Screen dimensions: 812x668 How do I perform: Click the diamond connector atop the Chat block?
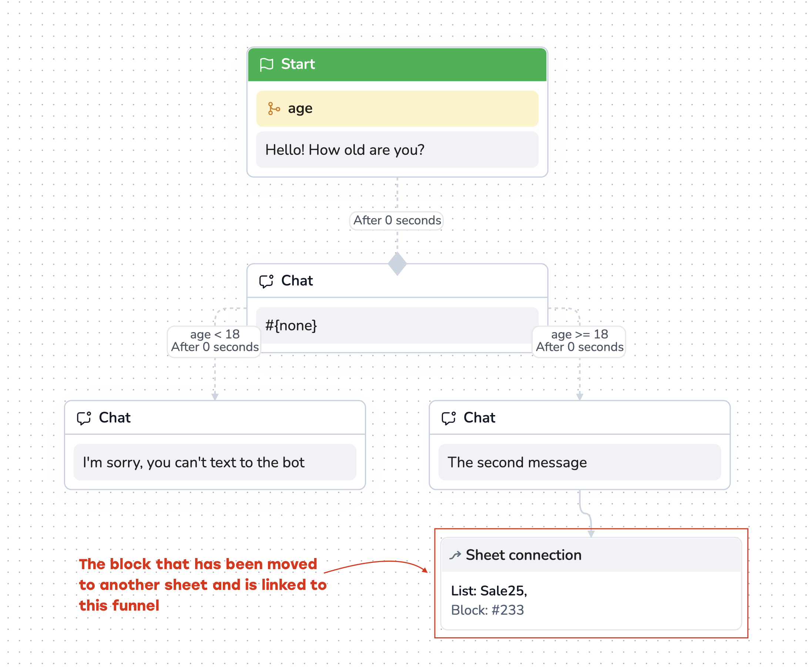397,264
